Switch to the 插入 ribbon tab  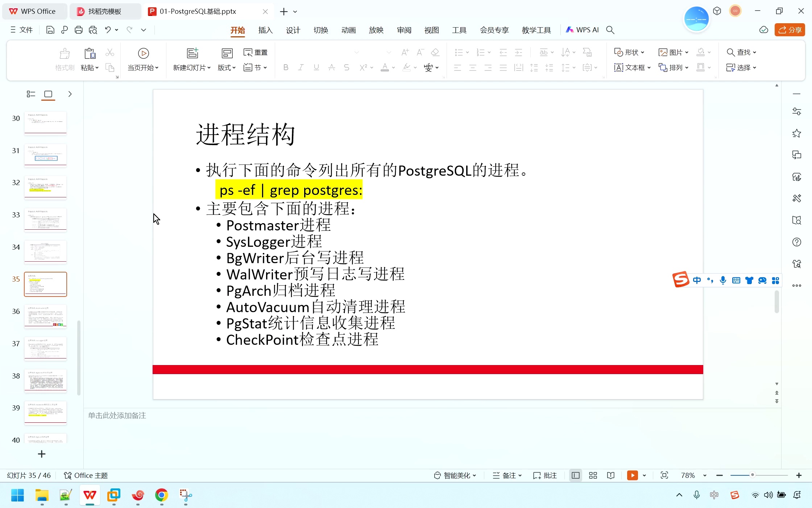[265, 30]
